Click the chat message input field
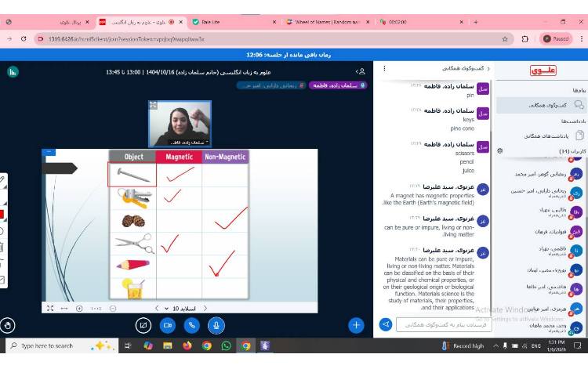588x376 pixels. [x=445, y=325]
